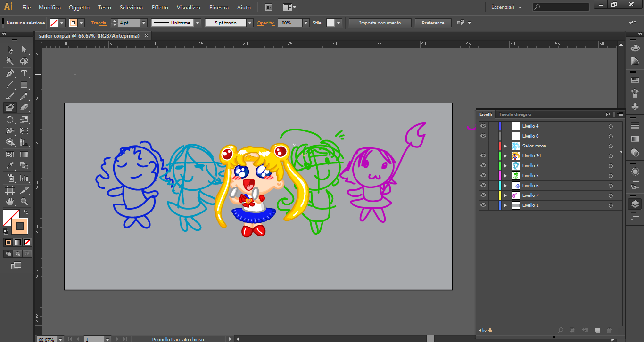Open the Finestra menu
Viewport: 644px width, 342px height.
pos(219,8)
